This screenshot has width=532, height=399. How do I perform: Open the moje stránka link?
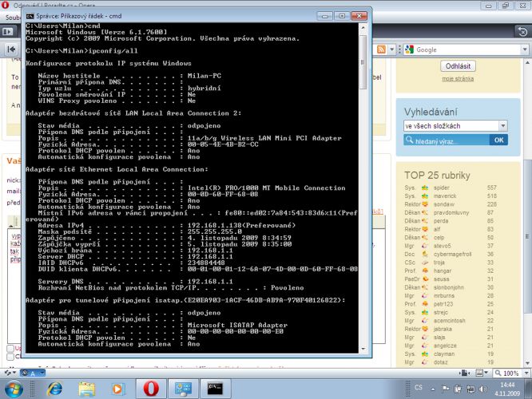click(458, 79)
